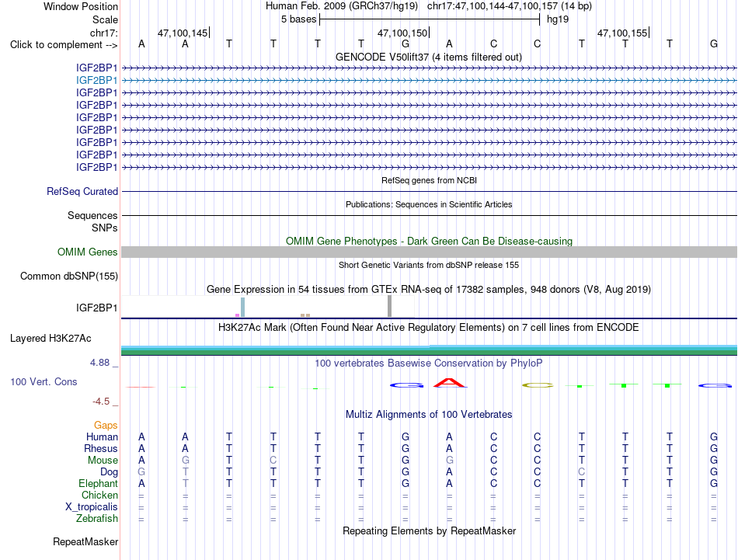Click the 47,100,145 ruler coordinate

point(183,33)
